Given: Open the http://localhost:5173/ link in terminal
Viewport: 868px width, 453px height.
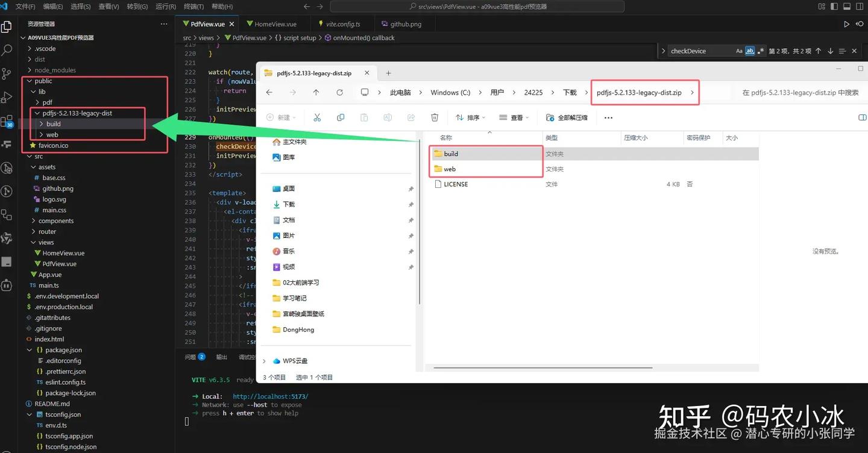Looking at the screenshot, I should pyautogui.click(x=270, y=396).
